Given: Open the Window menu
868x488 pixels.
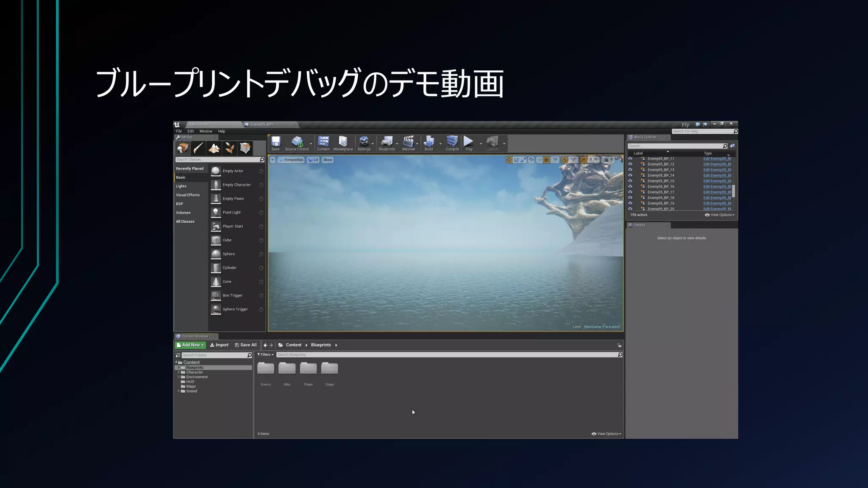Looking at the screenshot, I should [206, 131].
